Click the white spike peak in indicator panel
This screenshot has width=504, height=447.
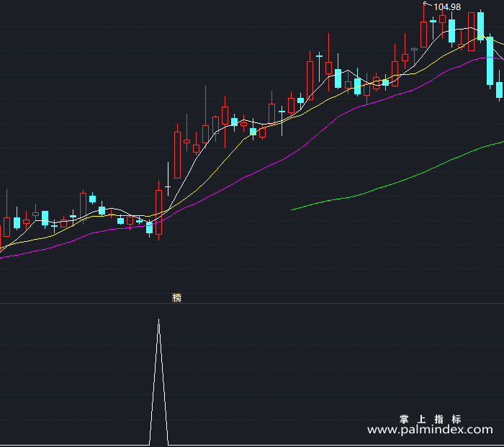tap(159, 320)
